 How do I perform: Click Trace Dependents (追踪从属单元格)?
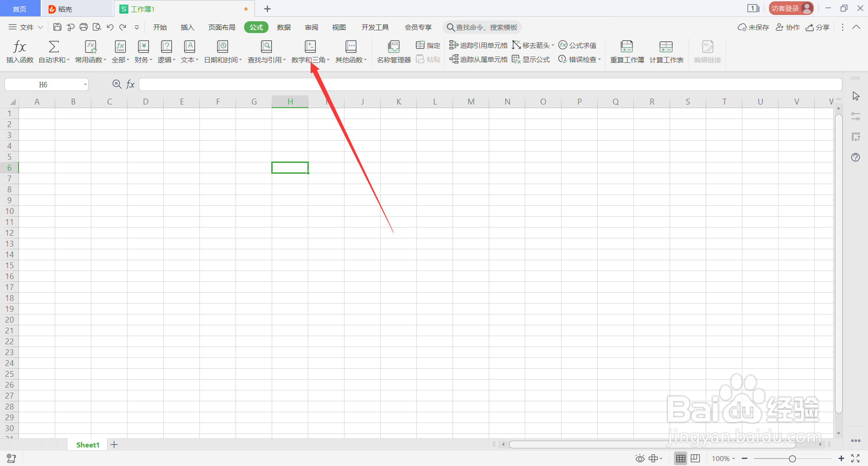point(478,59)
